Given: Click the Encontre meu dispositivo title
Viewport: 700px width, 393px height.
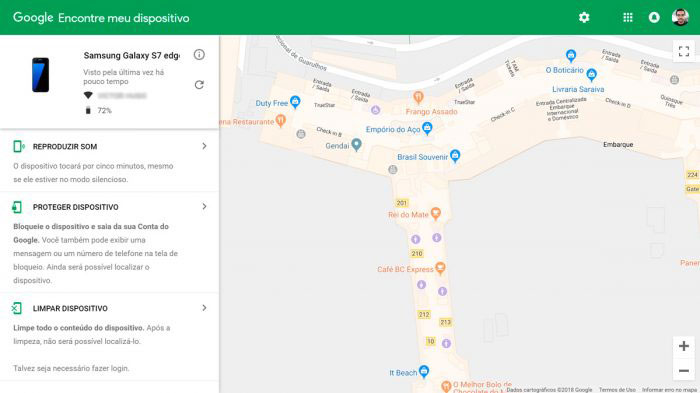Looking at the screenshot, I should [124, 18].
